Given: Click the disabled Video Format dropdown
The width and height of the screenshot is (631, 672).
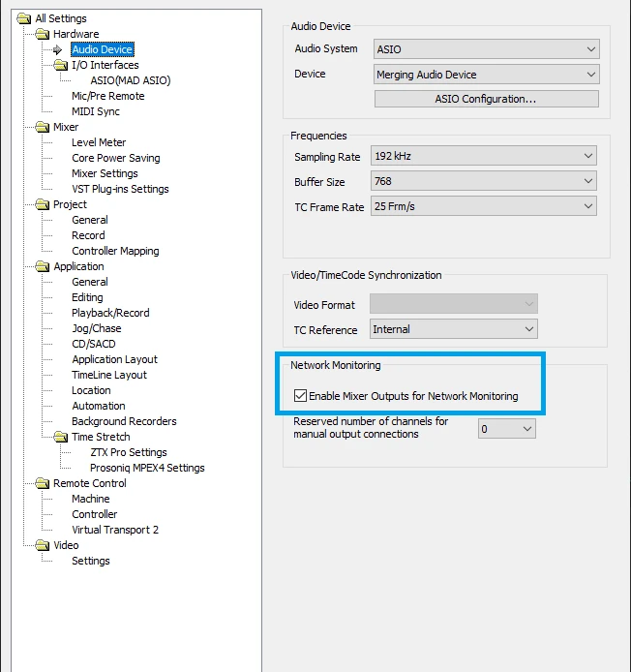Looking at the screenshot, I should point(454,304).
